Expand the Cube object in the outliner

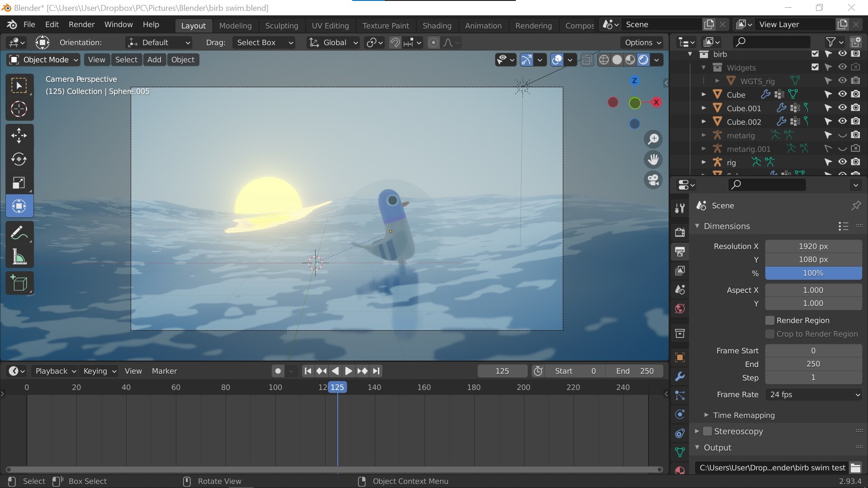coord(703,94)
